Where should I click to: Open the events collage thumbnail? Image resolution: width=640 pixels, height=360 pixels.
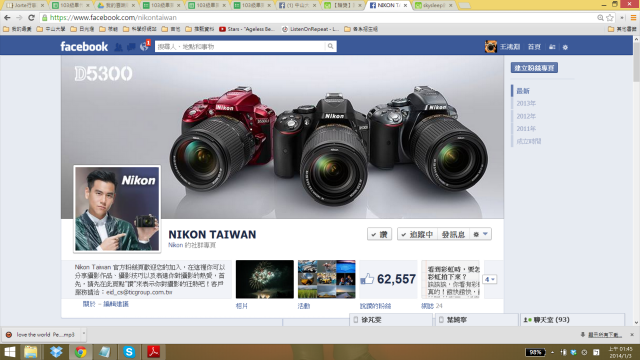[x=327, y=279]
